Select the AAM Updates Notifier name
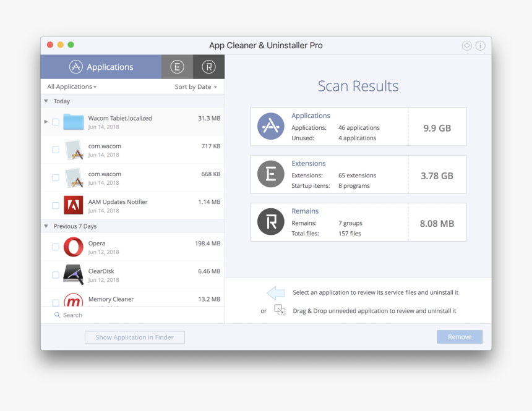 click(x=118, y=202)
